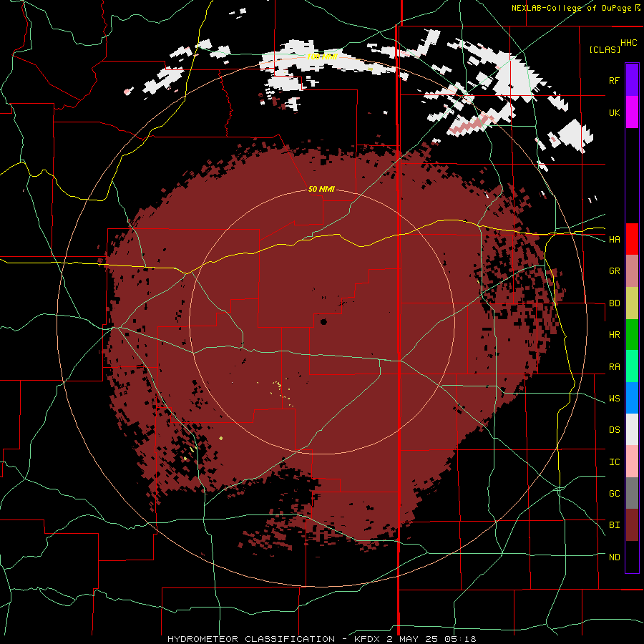Image resolution: width=644 pixels, height=644 pixels.
Task: Click the IC legend label
Action: click(x=614, y=462)
